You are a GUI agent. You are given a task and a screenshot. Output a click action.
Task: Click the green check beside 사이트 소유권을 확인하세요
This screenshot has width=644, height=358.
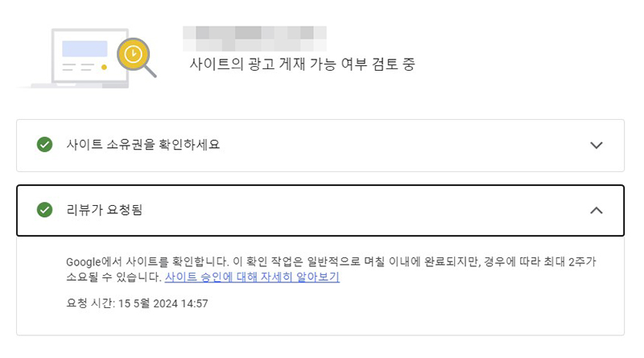pyautogui.click(x=45, y=145)
